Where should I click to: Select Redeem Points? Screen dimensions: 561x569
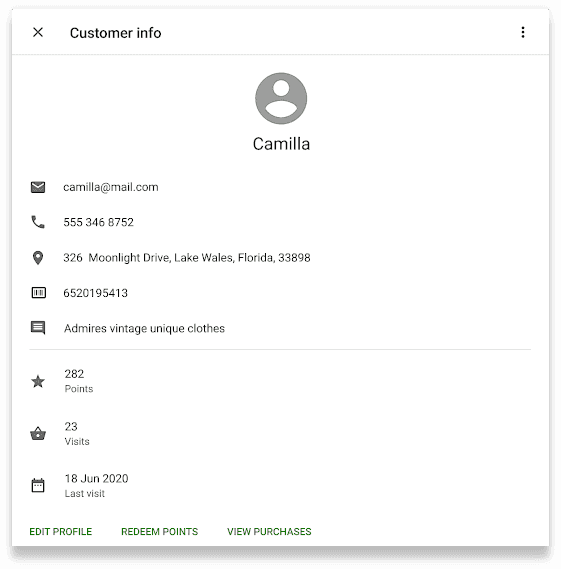click(160, 532)
